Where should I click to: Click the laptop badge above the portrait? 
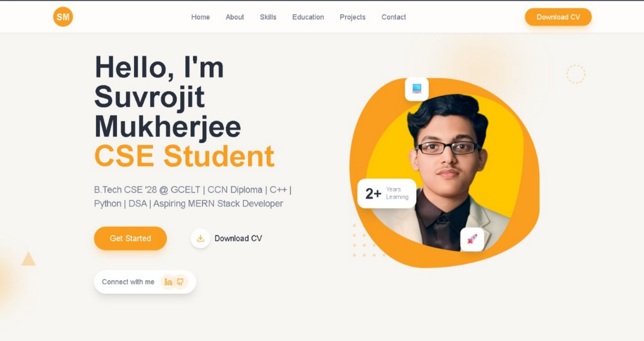coord(417,89)
